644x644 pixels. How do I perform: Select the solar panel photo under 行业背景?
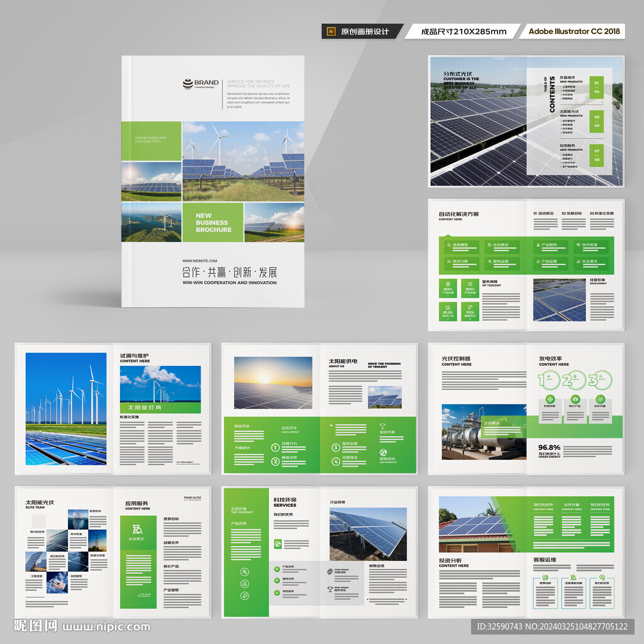click(x=368, y=535)
